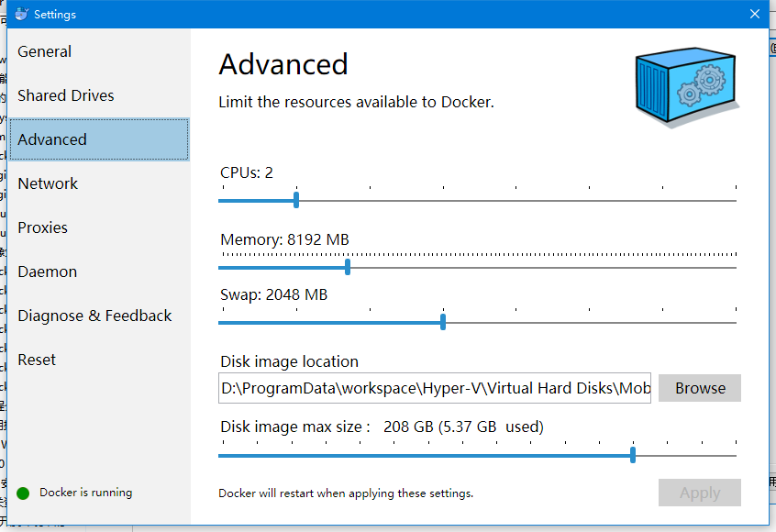Click the Memory slider handle
Image resolution: width=776 pixels, height=532 pixels.
pos(348,267)
